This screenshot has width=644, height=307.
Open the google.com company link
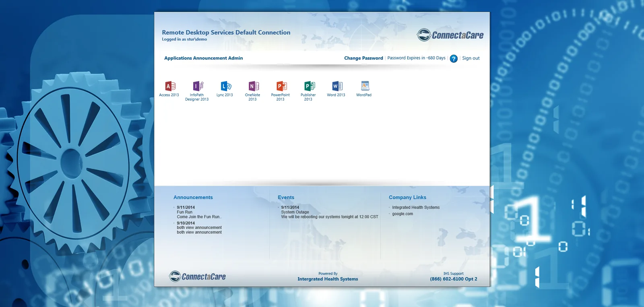[x=402, y=214]
